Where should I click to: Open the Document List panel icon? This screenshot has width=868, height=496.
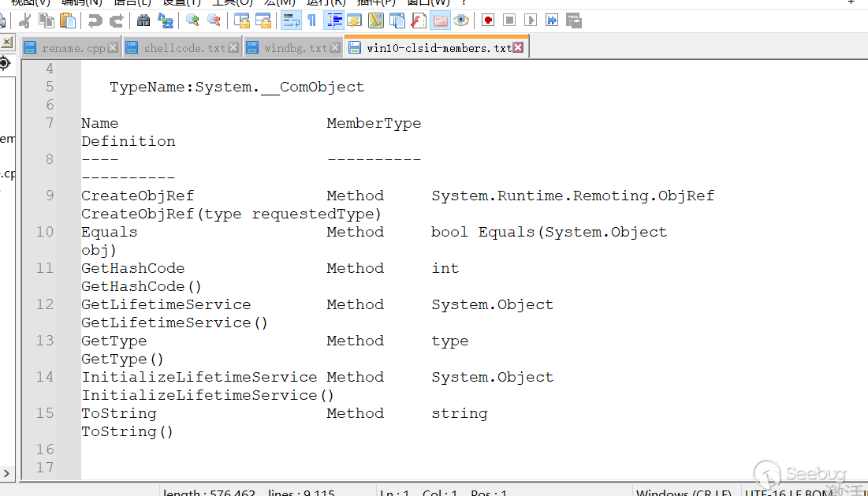click(397, 21)
